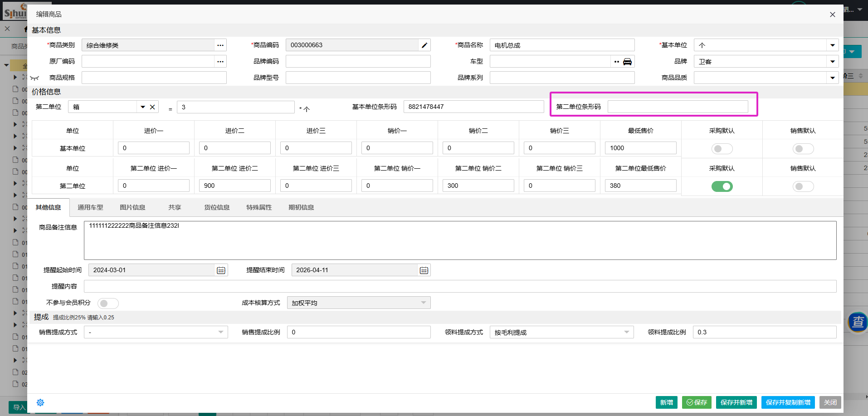The height and width of the screenshot is (416, 868).
Task: Open car model picker via car icon
Action: (x=627, y=62)
